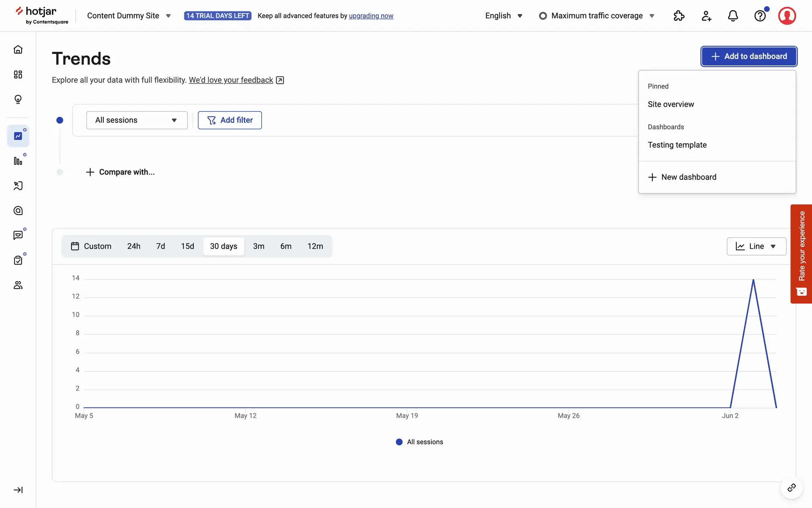Expand the Line chart type dropdown

(756, 246)
